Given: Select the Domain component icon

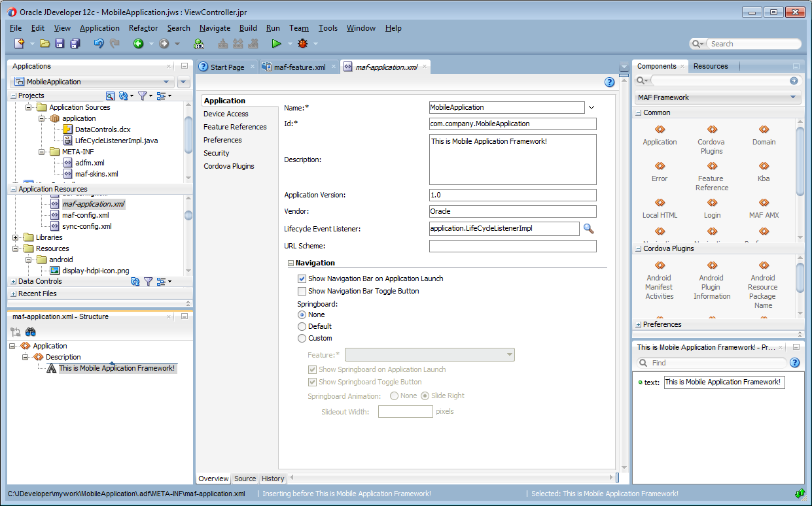Looking at the screenshot, I should [x=764, y=130].
